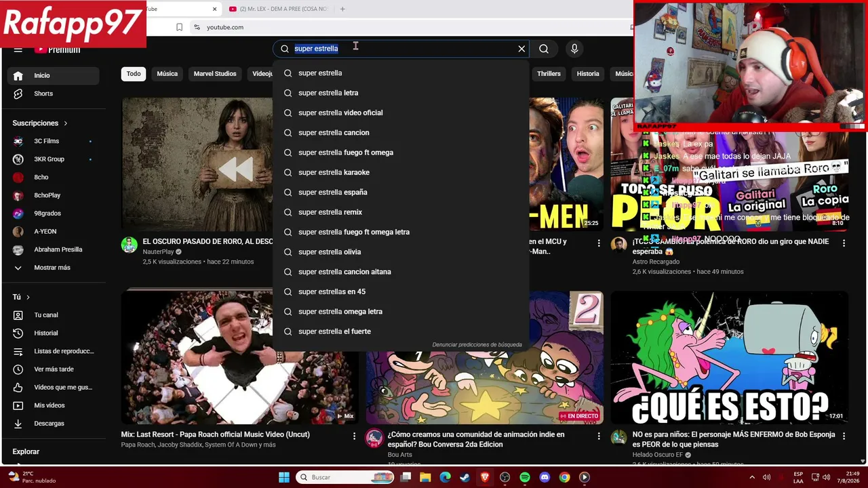Open Microsoft Edge from the taskbar
868x488 pixels.
tap(445, 477)
